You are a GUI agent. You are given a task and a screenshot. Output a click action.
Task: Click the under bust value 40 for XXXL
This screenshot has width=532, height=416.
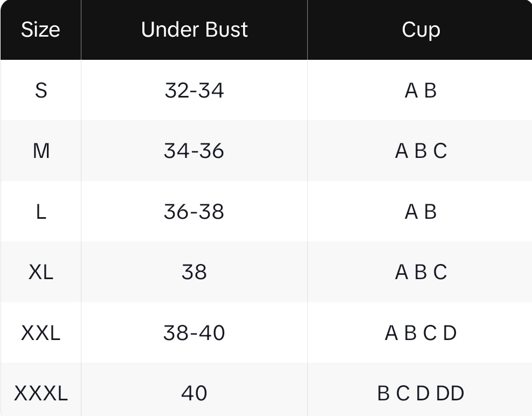click(194, 393)
